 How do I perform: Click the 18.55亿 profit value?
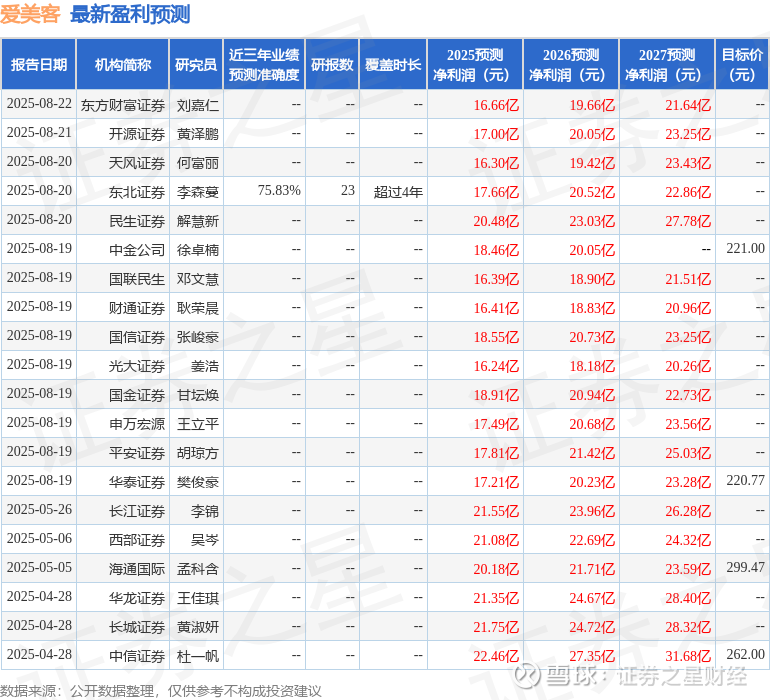click(x=496, y=337)
